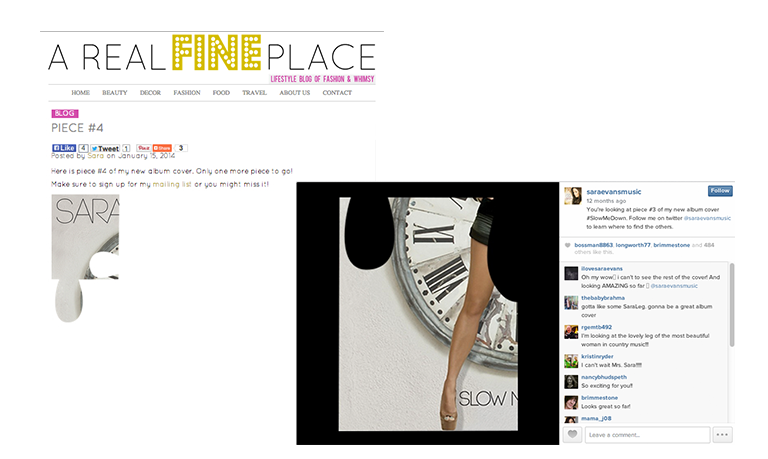Follow saraevansmusic with the Follow button

click(x=720, y=191)
